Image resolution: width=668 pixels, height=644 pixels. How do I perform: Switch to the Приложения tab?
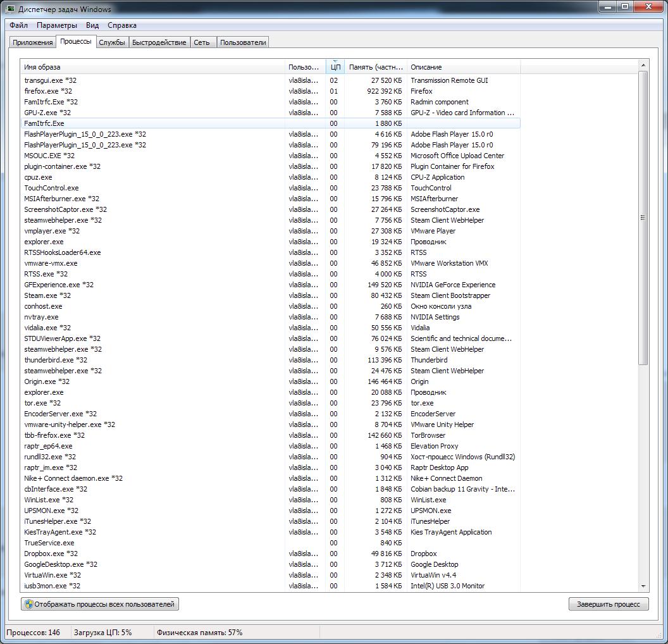tap(33, 42)
